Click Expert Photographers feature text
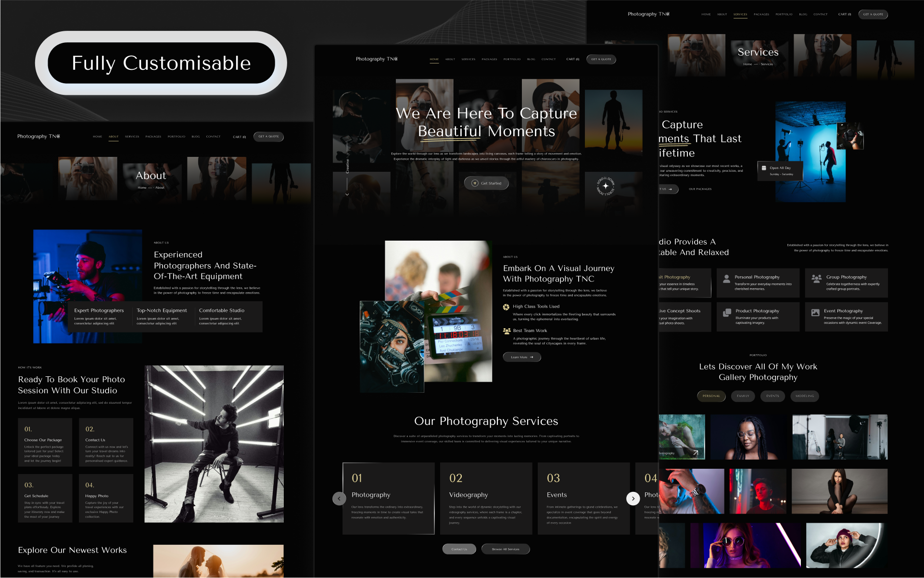924x578 pixels. click(x=99, y=311)
